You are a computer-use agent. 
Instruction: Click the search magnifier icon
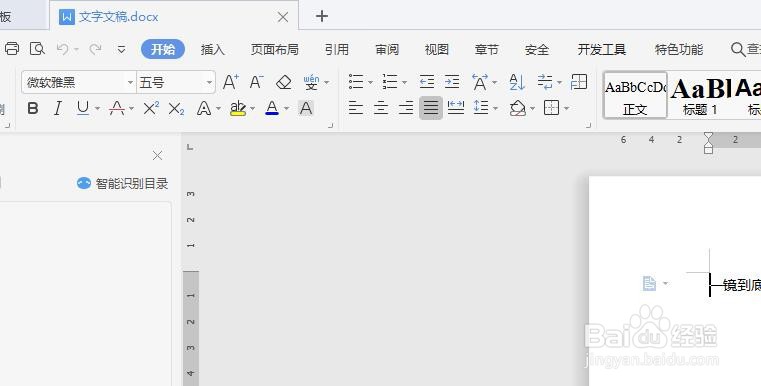coord(738,50)
